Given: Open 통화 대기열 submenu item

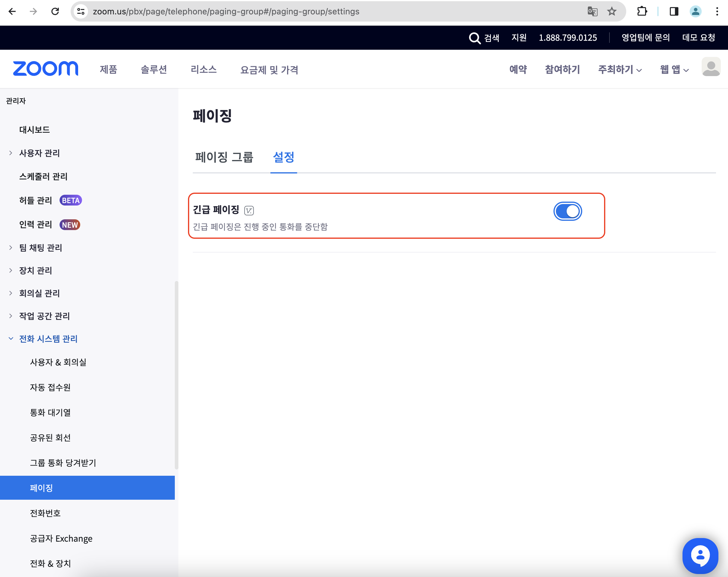Looking at the screenshot, I should click(x=50, y=413).
